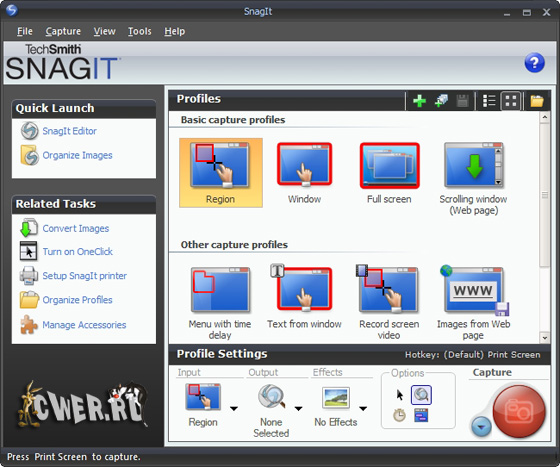Click profiles scrollbar up arrow

545,117
